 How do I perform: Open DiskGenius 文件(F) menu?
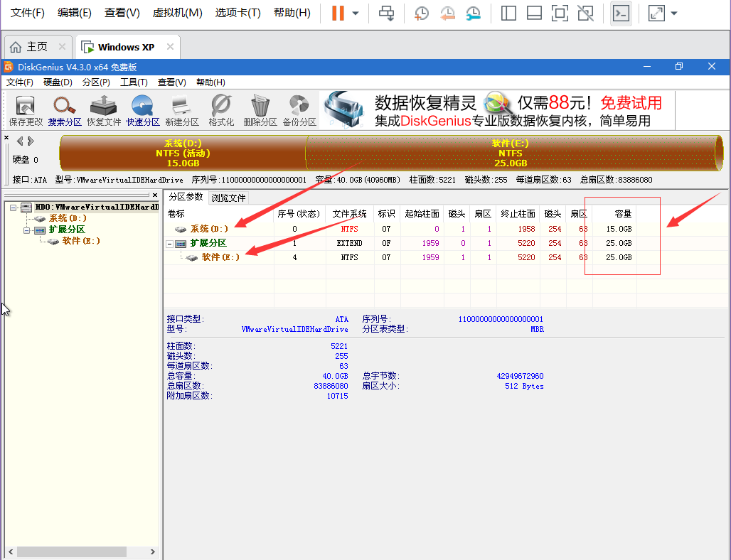20,82
